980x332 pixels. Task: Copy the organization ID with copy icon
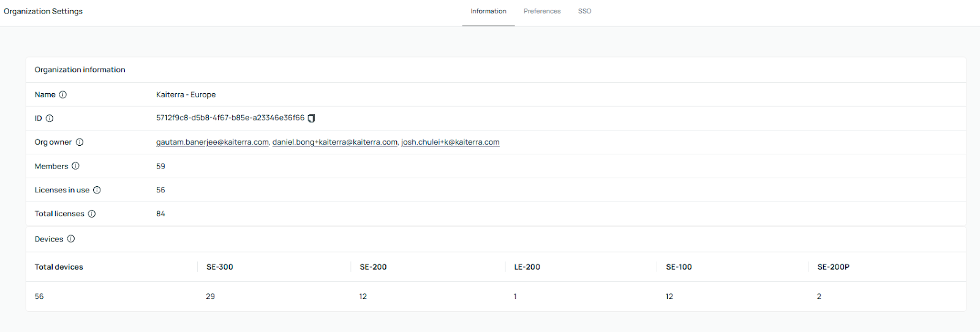click(311, 118)
